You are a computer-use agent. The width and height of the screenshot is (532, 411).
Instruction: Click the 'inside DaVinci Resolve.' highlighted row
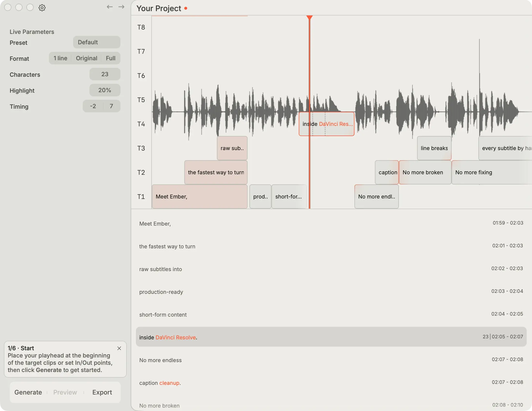(331, 337)
